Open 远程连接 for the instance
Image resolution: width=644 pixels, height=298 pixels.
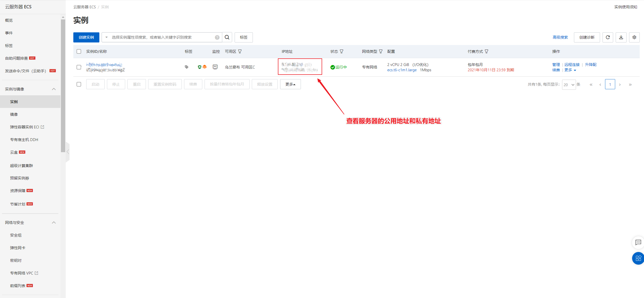pos(572,64)
